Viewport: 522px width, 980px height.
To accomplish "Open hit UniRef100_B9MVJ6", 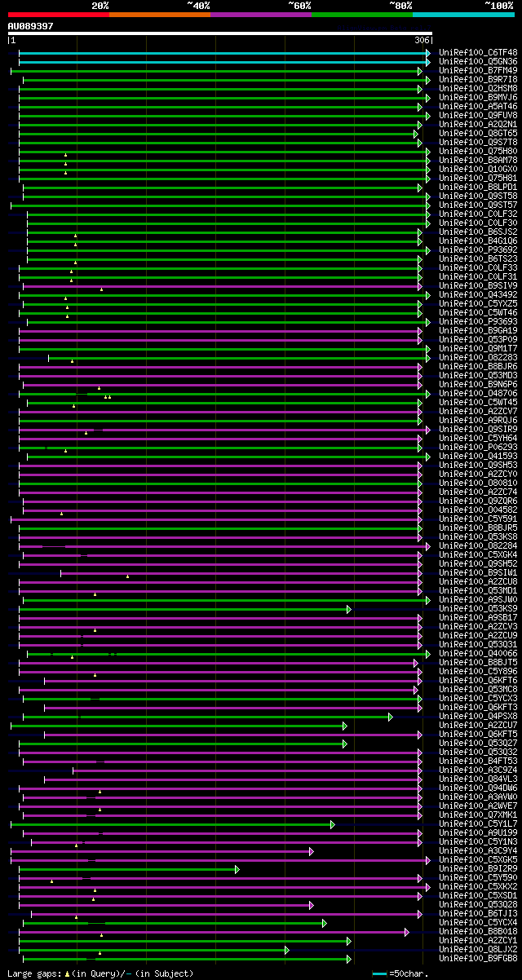I will pos(478,97).
